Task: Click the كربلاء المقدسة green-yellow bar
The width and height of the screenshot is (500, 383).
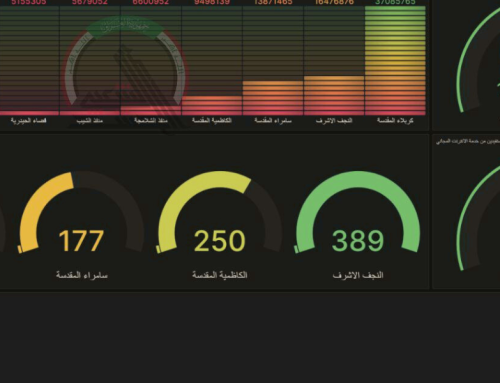Action: pos(395,61)
